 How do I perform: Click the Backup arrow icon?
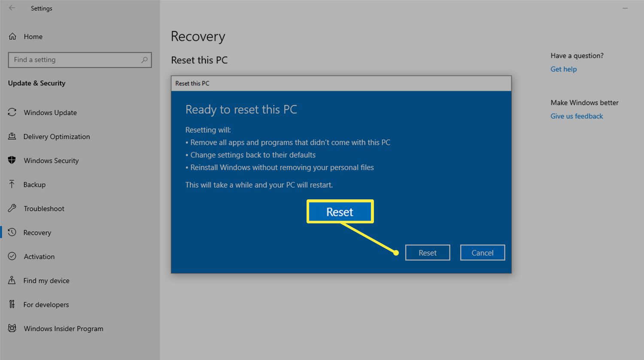pos(12,184)
